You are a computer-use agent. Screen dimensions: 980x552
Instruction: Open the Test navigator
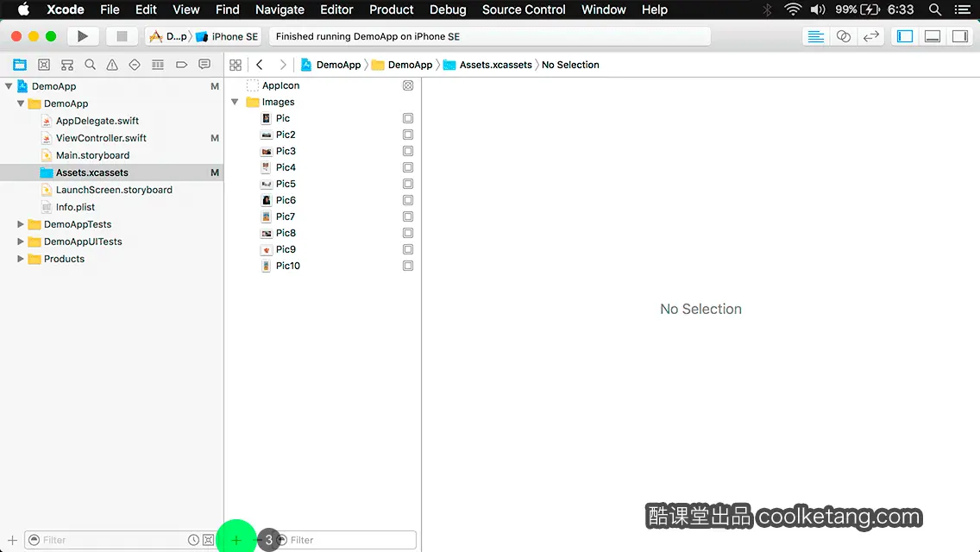135,65
